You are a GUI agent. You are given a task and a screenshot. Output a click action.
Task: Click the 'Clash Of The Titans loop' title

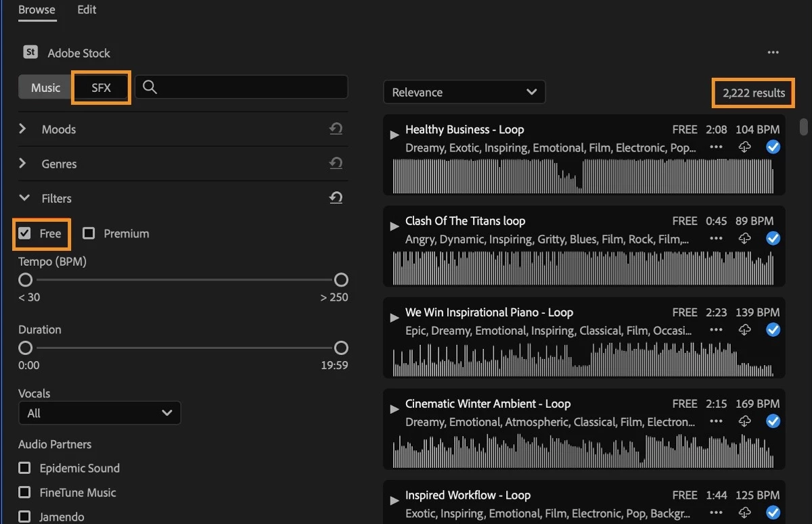click(465, 220)
